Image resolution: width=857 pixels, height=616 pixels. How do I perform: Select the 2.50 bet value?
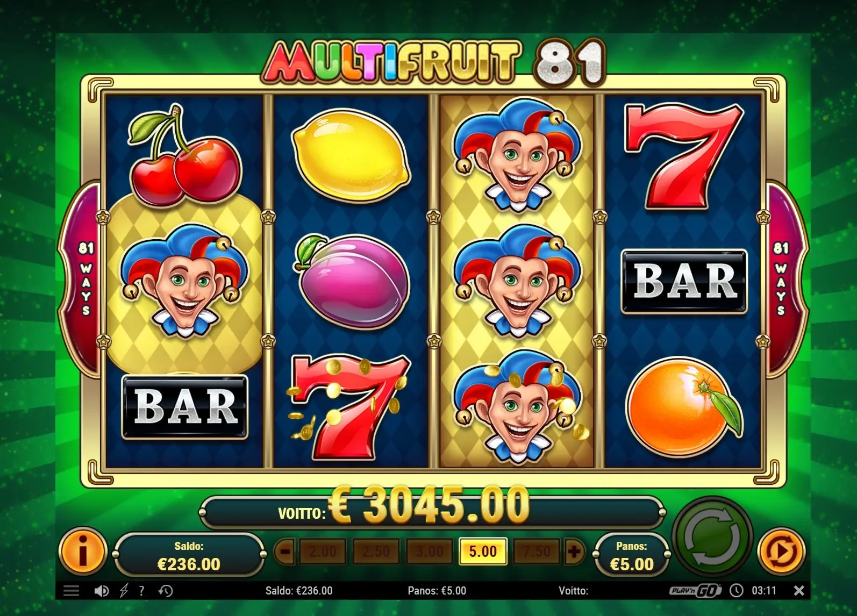(376, 551)
